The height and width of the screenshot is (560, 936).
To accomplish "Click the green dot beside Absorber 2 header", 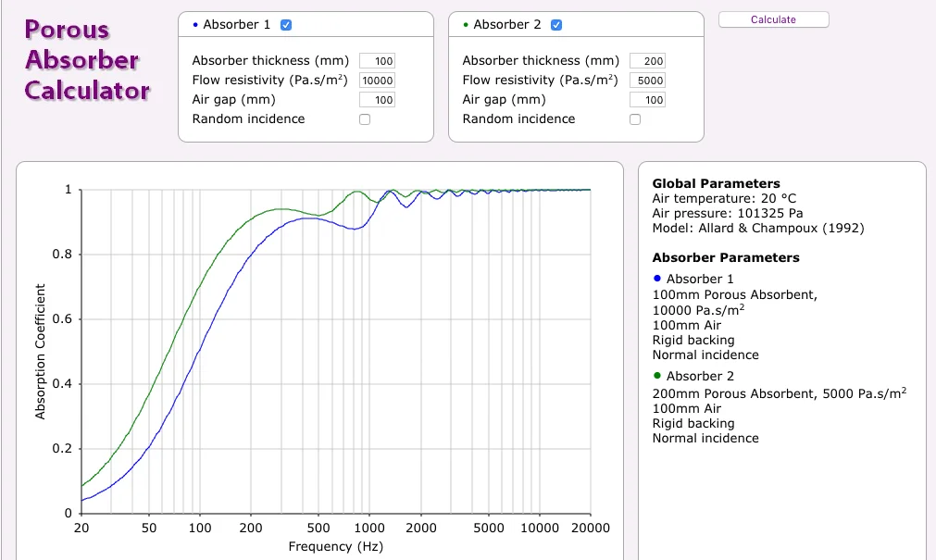I will 466,25.
